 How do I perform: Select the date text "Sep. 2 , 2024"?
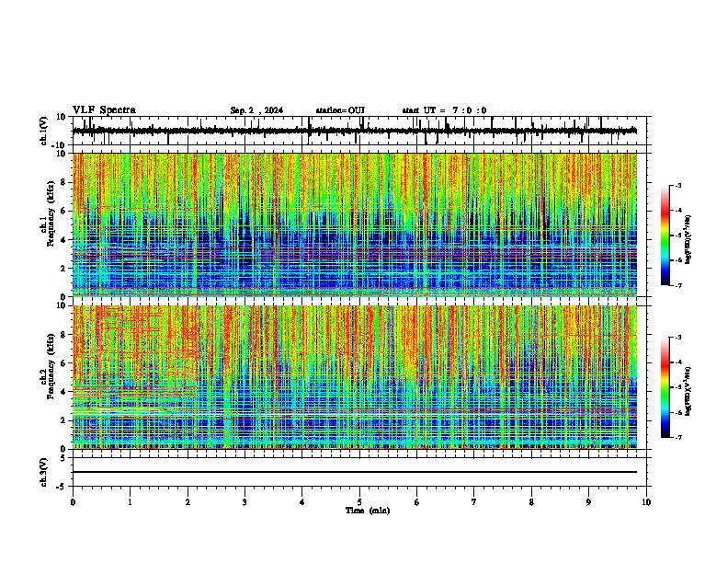tap(256, 110)
